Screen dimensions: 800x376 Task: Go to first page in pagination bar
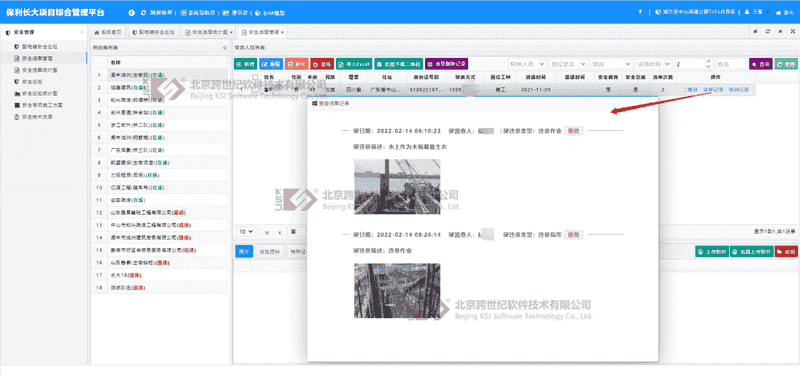pos(267,232)
